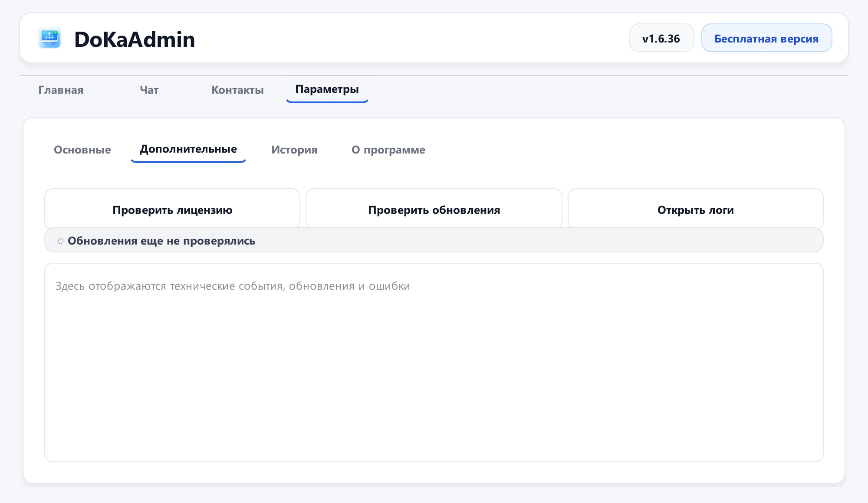The height and width of the screenshot is (503, 868).
Task: Click the Бесплатная версия badge
Action: point(766,38)
